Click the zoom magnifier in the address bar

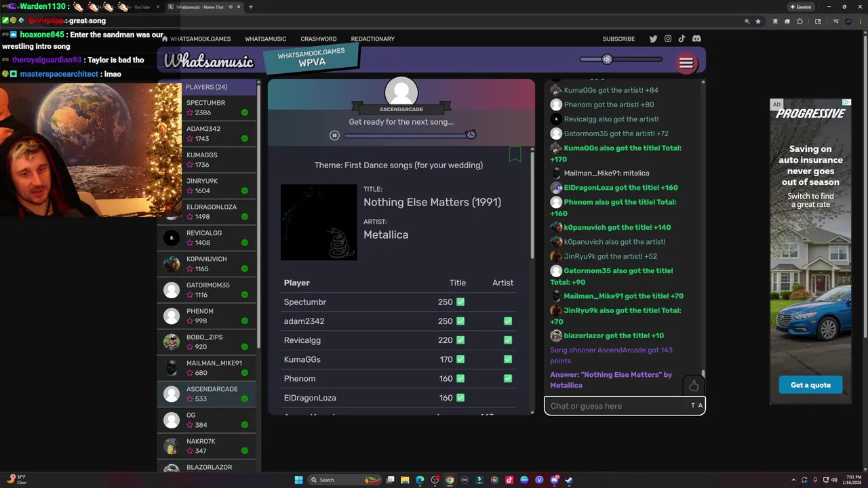pyautogui.click(x=747, y=22)
